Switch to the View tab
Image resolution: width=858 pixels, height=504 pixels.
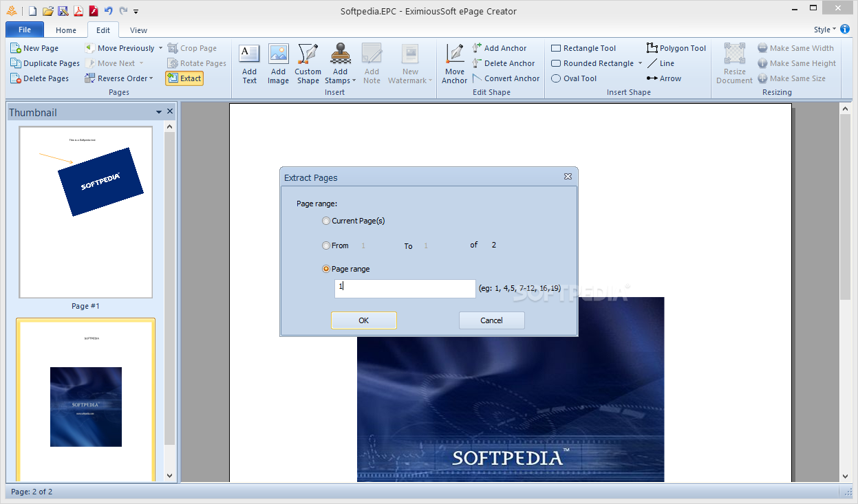point(139,30)
